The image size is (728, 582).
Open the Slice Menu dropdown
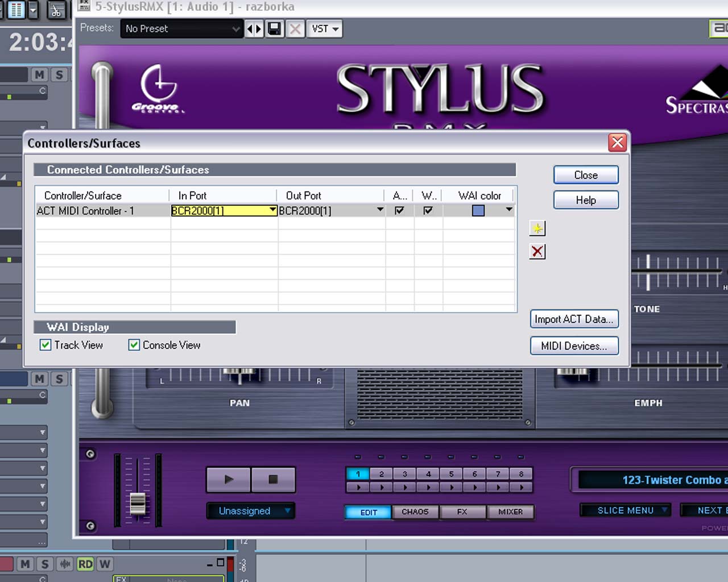(626, 510)
